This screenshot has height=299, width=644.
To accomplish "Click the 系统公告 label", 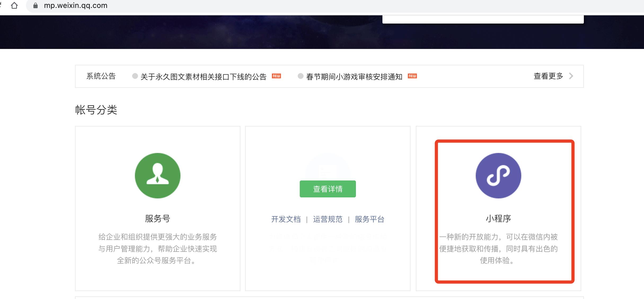I will pyautogui.click(x=101, y=76).
